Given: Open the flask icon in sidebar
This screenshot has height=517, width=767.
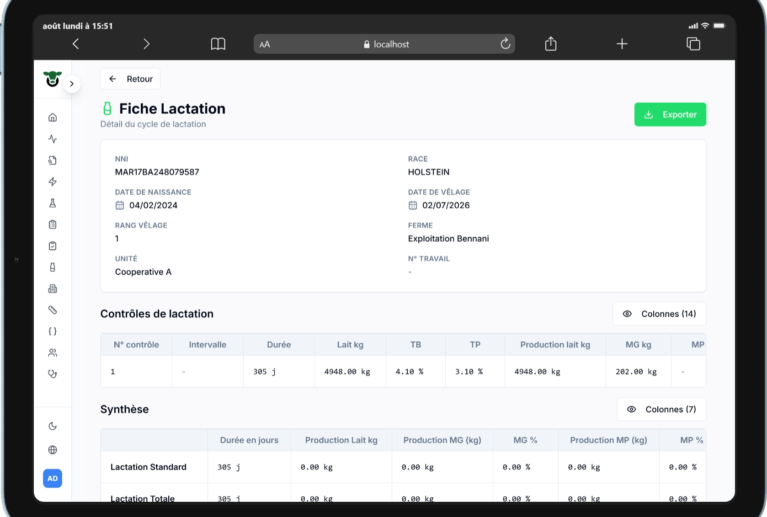Looking at the screenshot, I should [x=53, y=203].
